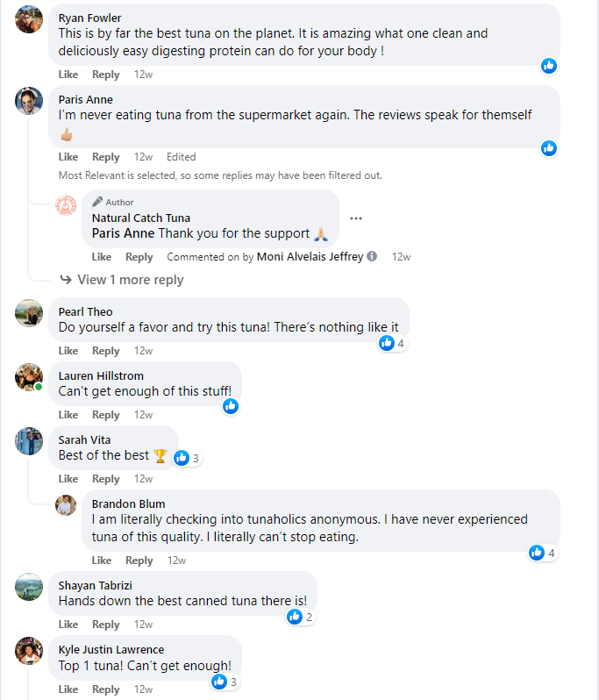Open reactions on Kyle Justin Lawrence's comment
599x700 pixels.
(225, 682)
